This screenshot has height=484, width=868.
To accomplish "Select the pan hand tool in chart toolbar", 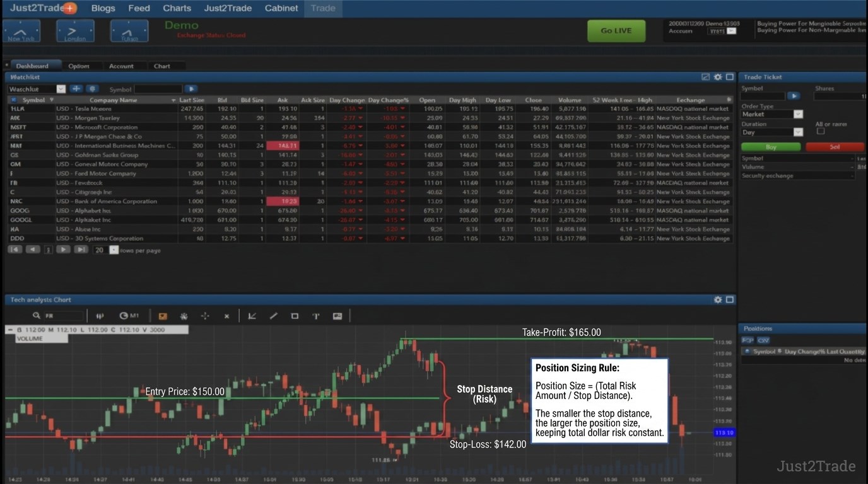I will (x=184, y=316).
